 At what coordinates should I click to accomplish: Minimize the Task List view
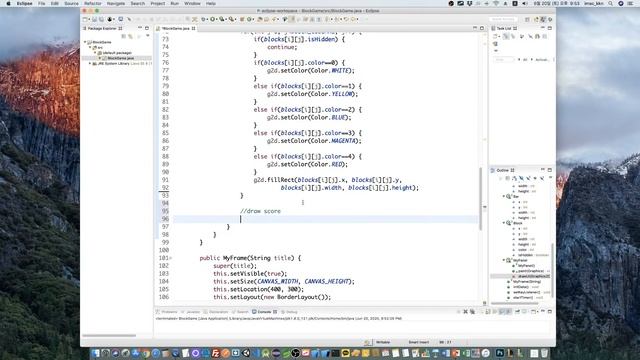542,28
